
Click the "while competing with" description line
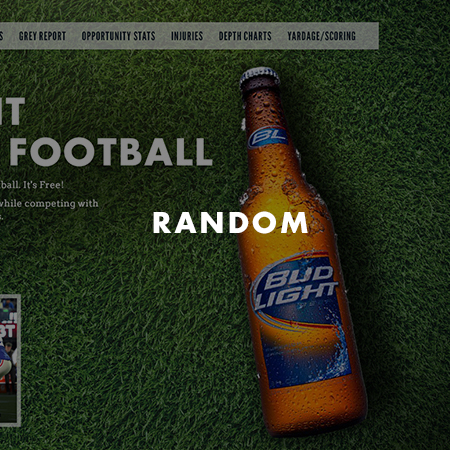click(49, 203)
